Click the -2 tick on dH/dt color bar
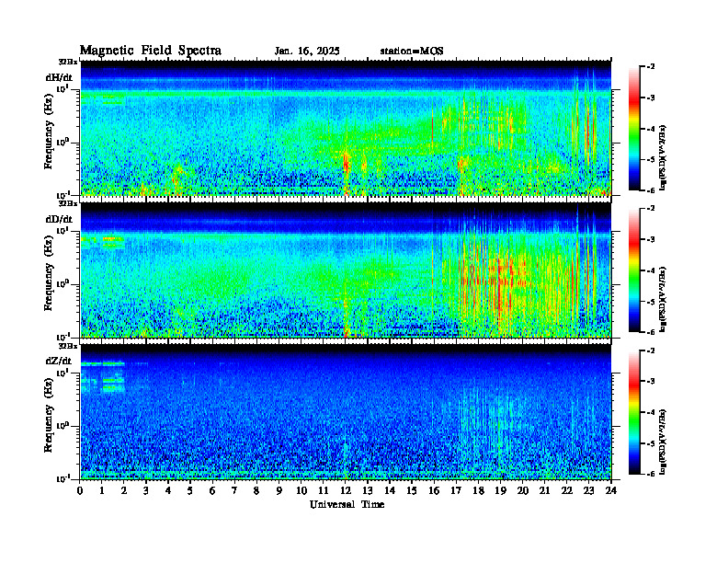Viewport: 728px width, 563px height. [x=652, y=67]
